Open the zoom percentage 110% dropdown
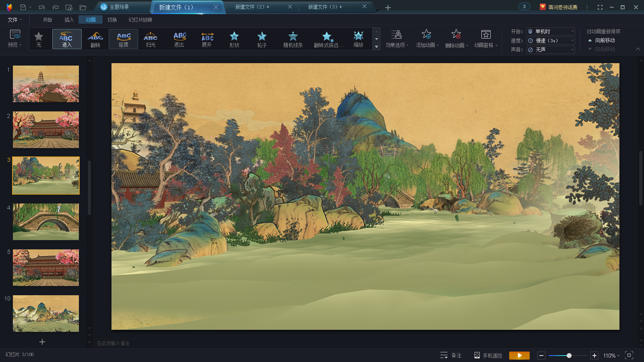 coord(611,356)
